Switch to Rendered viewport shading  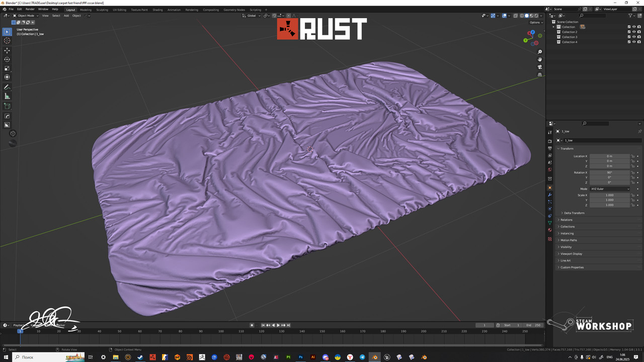[537, 16]
